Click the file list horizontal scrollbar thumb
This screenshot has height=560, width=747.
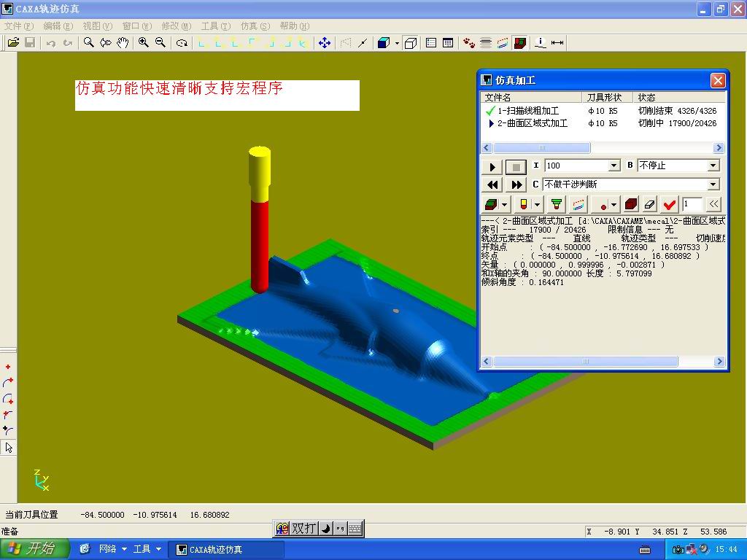tap(542, 148)
